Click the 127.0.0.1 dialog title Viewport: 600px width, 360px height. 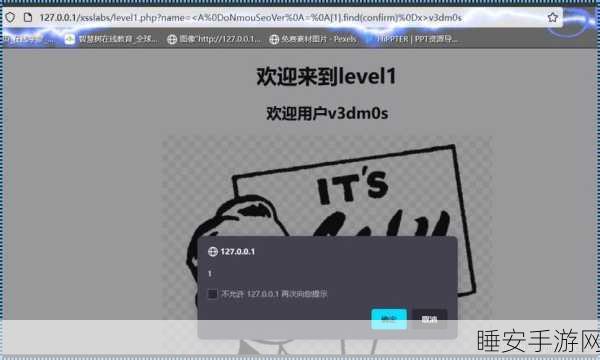[238, 252]
